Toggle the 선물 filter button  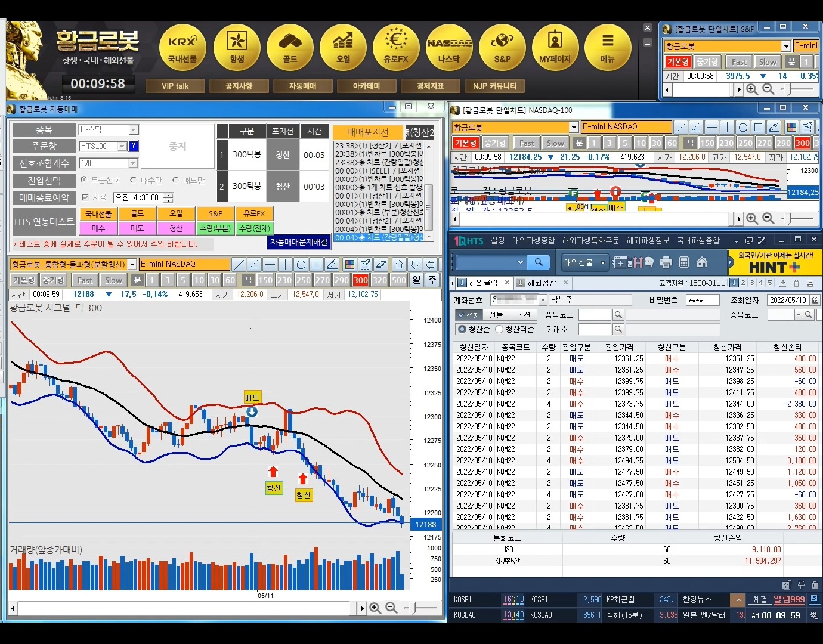(x=496, y=315)
